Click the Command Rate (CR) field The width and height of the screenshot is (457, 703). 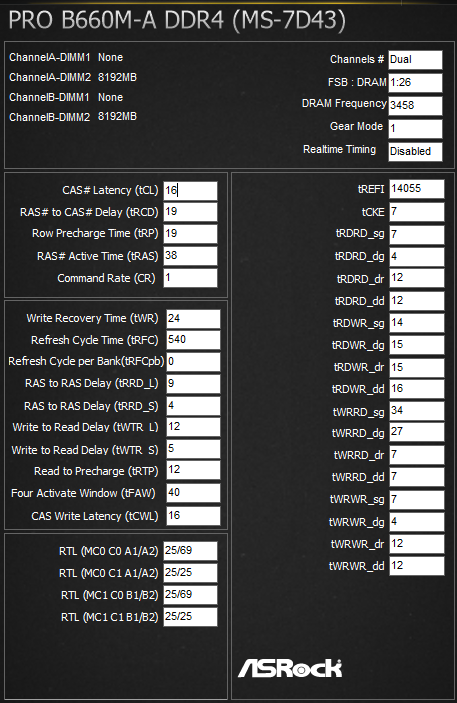point(190,278)
